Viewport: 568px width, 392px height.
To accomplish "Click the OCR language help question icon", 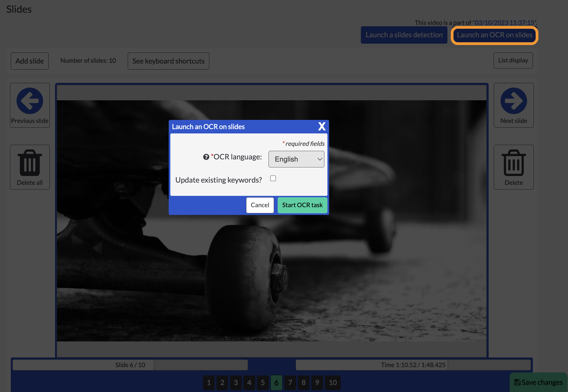I will click(x=206, y=157).
